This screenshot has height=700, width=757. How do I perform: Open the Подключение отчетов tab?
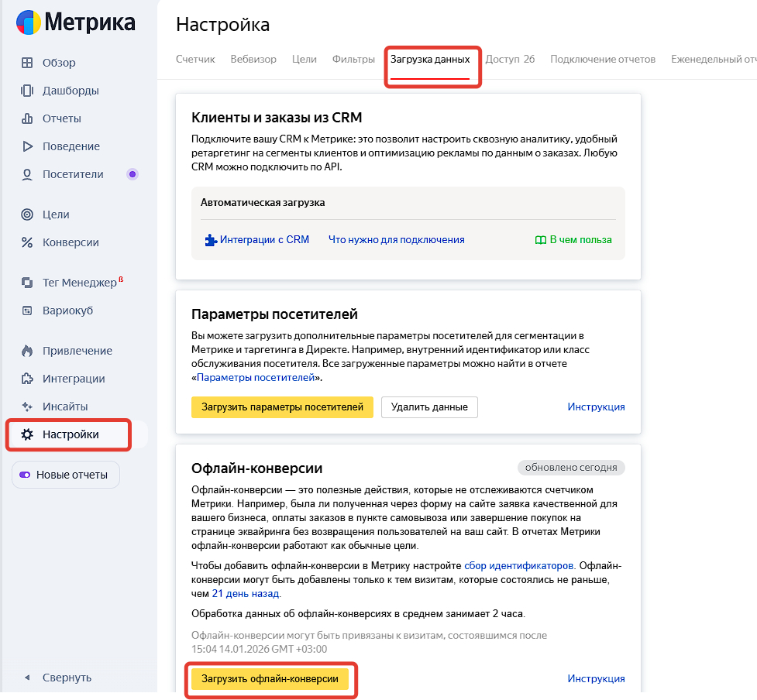coord(603,60)
